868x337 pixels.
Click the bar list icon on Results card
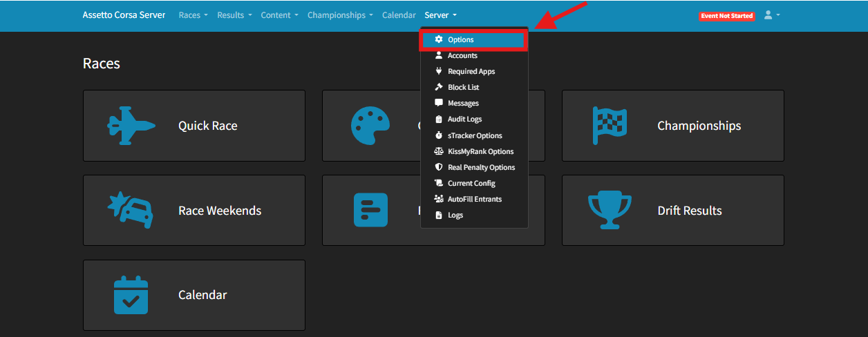(370, 210)
